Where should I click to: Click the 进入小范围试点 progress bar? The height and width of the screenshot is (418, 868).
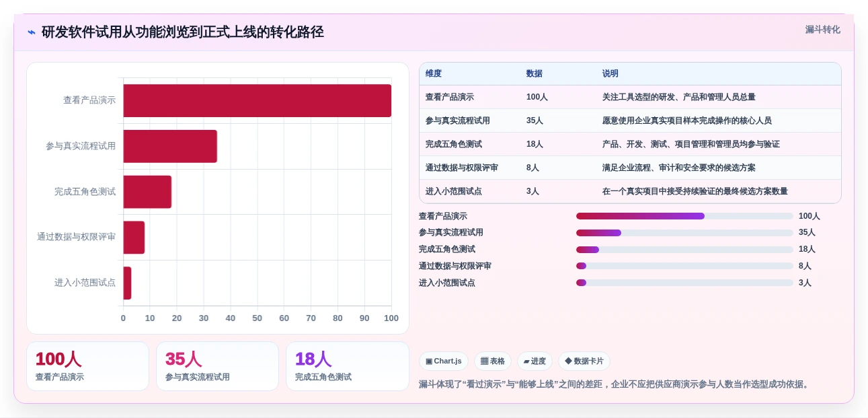point(684,283)
